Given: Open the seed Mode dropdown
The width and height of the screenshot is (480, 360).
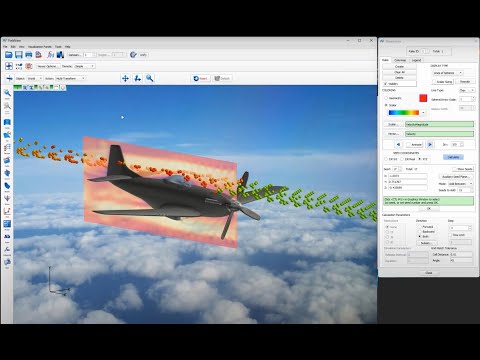Looking at the screenshot, I should 460,184.
